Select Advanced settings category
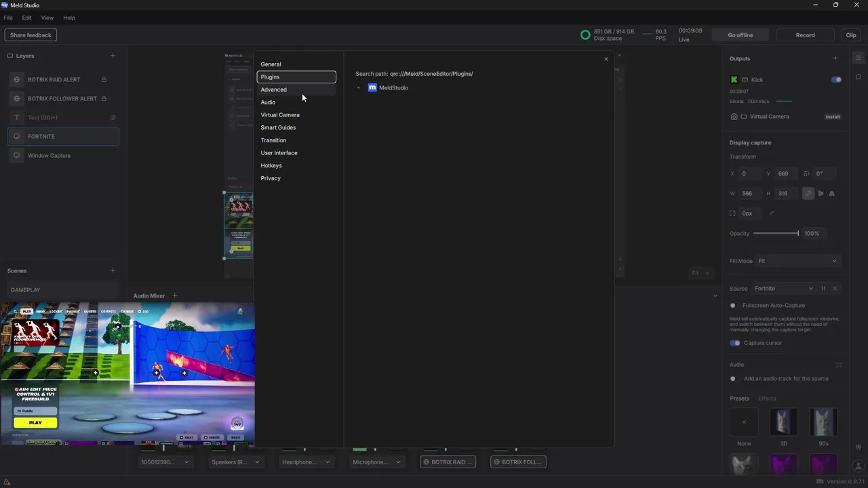 click(296, 89)
